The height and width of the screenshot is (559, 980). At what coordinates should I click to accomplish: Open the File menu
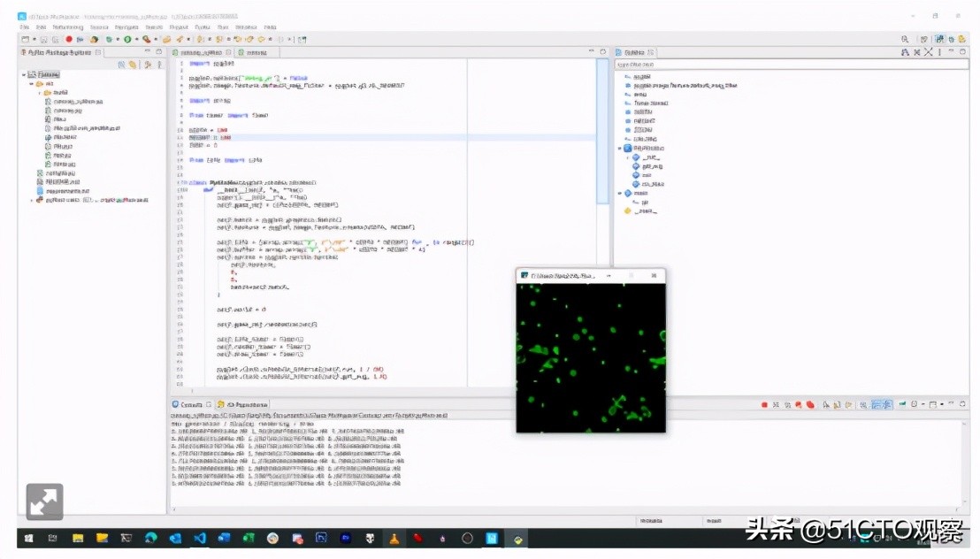24,27
